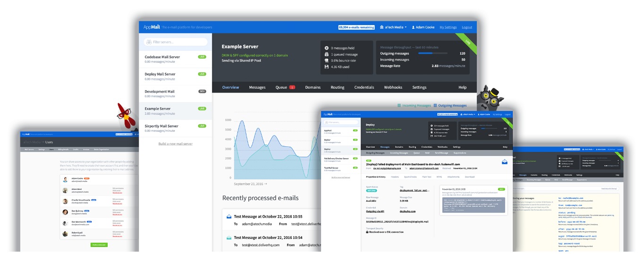Open the Overview tab in main window
This screenshot has width=644, height=254.
[x=230, y=87]
